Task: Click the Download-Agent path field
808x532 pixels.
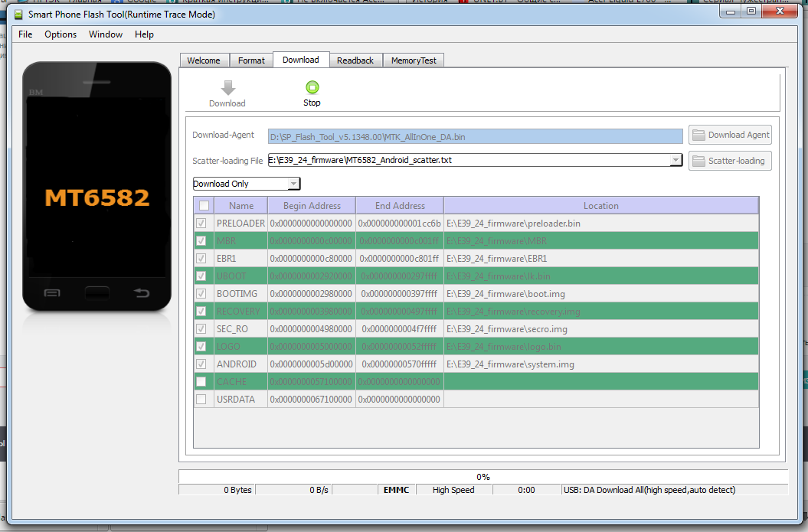Action: point(475,136)
